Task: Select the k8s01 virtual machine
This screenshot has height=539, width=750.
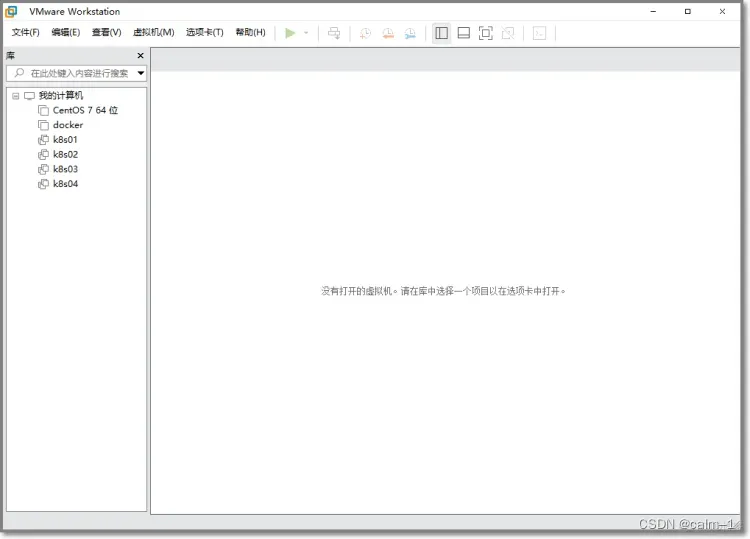Action: (x=65, y=140)
